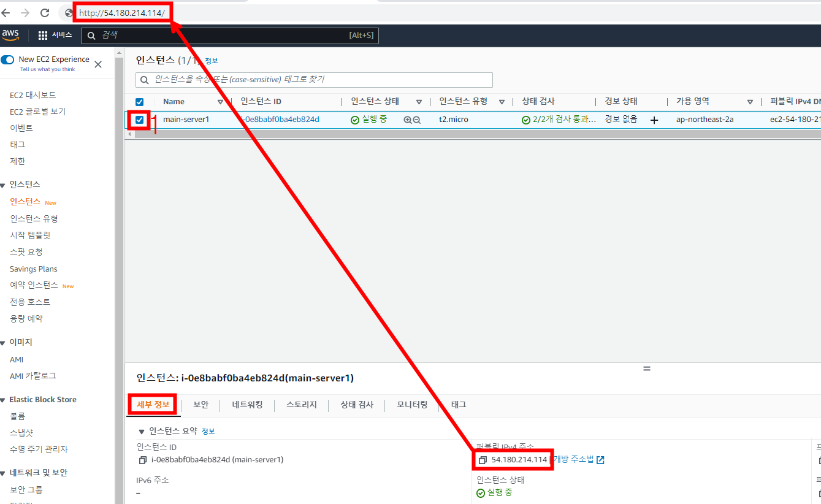Collapse the 인스턴스 sidebar section

3,185
